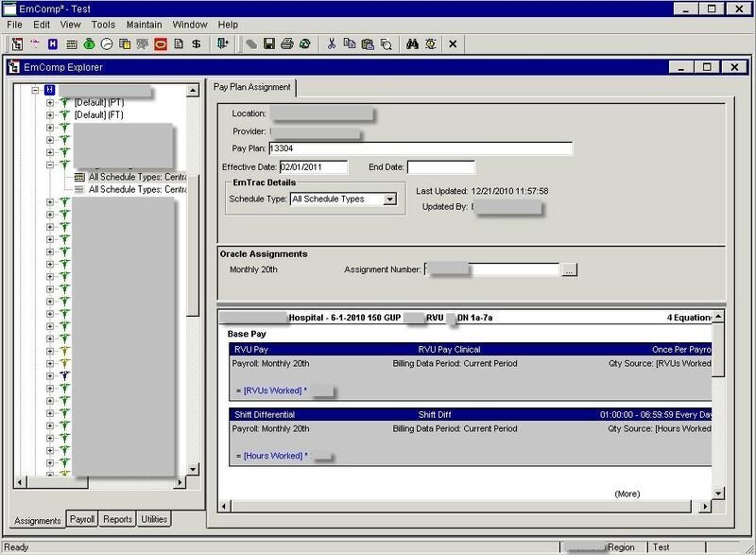Click the Assignment Number browse (...) button

(x=569, y=270)
